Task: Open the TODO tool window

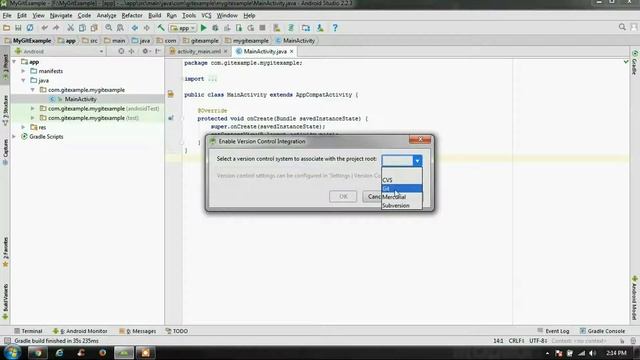Action: [177, 331]
